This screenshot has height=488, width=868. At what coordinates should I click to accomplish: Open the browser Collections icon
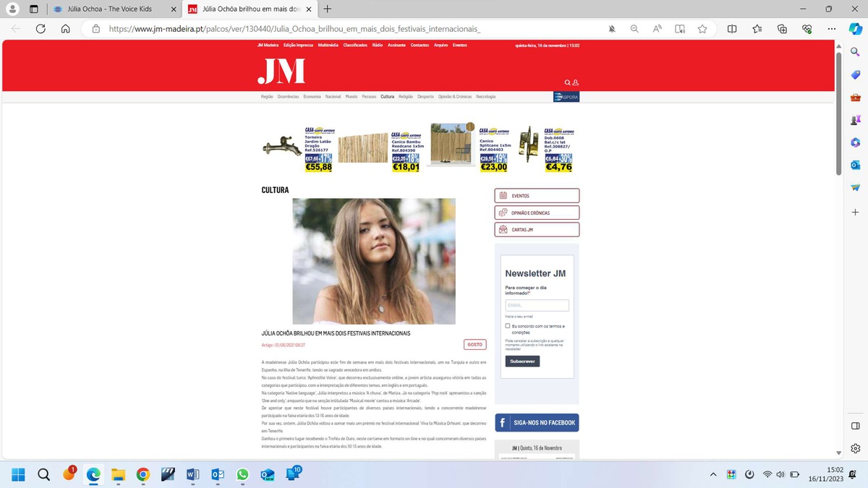pos(782,29)
